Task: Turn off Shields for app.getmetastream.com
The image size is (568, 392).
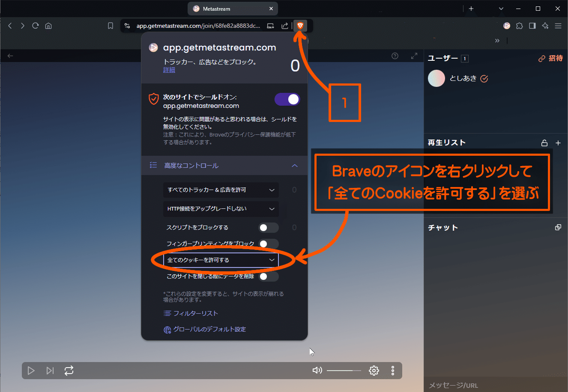Action: coord(287,99)
